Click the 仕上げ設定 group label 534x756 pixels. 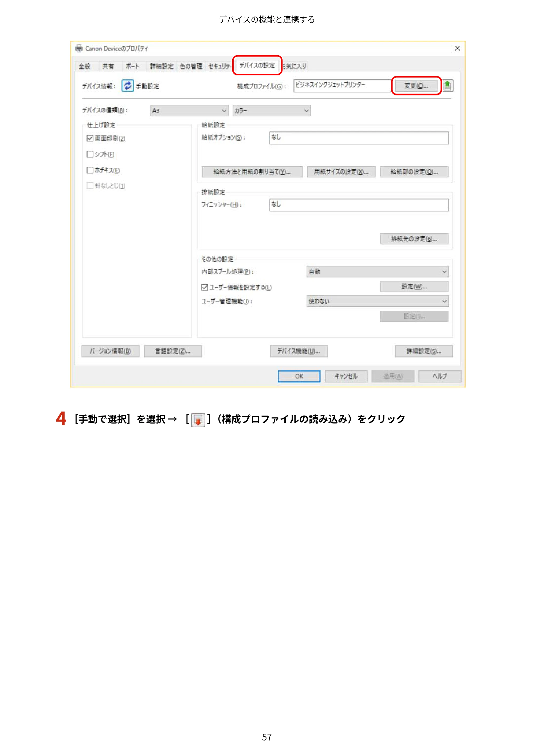click(101, 125)
